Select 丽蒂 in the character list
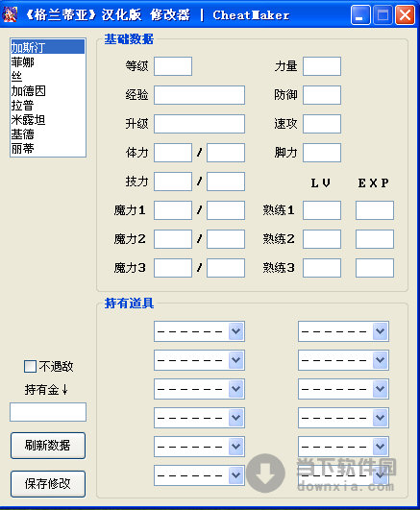The image size is (420, 510). pos(48,149)
